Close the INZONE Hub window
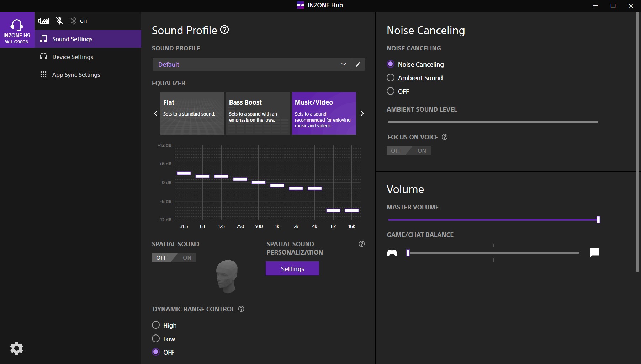Viewport: 641px width, 364px height. (631, 6)
